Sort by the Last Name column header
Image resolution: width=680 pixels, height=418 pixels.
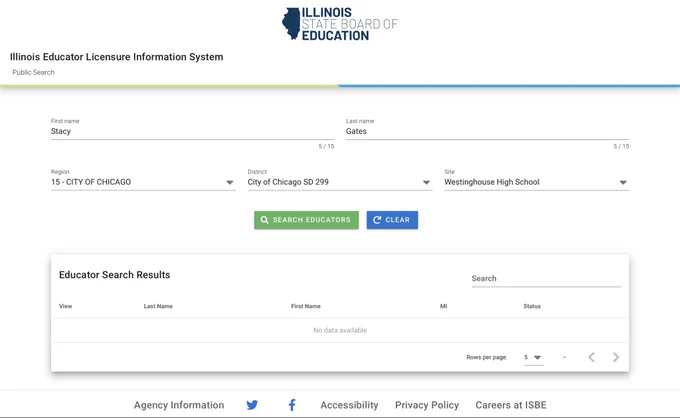point(158,306)
